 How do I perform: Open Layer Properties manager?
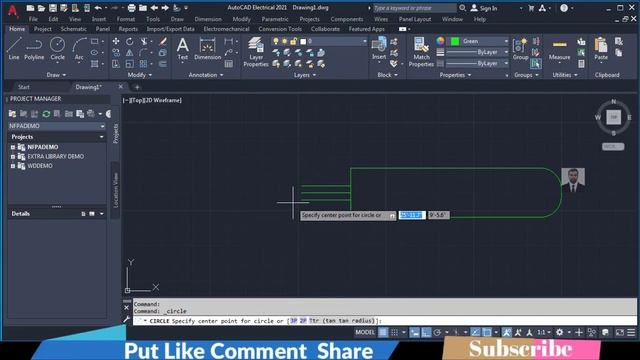pos(256,52)
